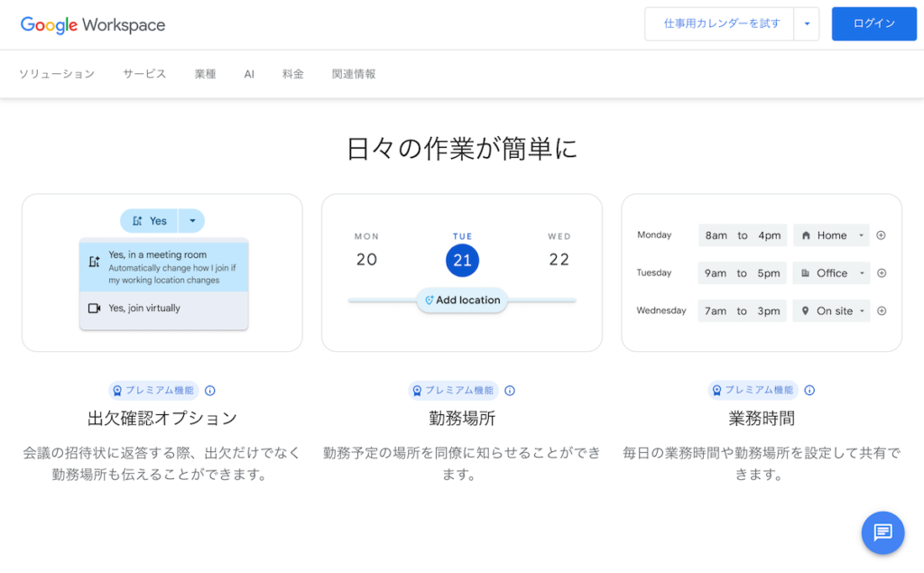Click info icon beside 勤務場所 premium badge
This screenshot has height=573, width=924.
(x=510, y=390)
